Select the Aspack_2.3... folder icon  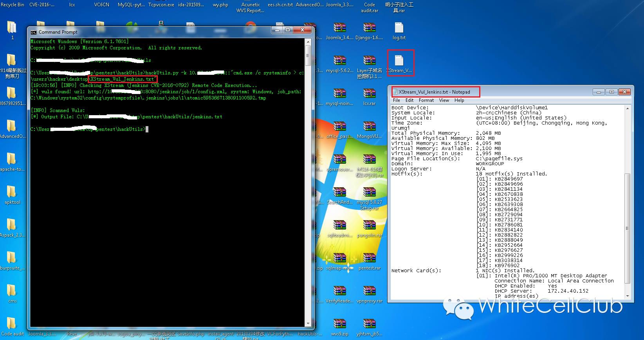tap(12, 228)
